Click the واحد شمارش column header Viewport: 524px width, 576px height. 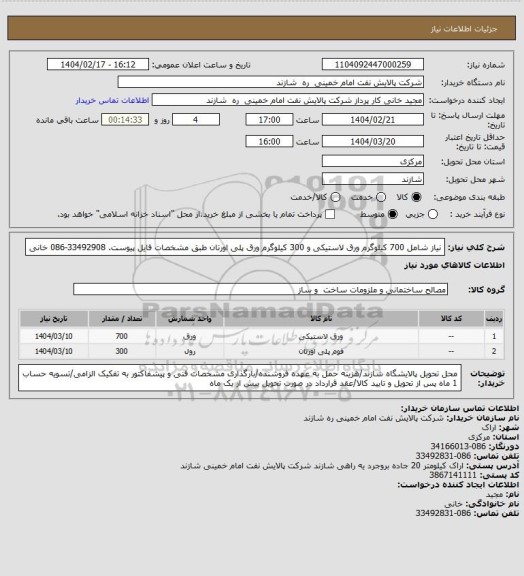[190, 318]
